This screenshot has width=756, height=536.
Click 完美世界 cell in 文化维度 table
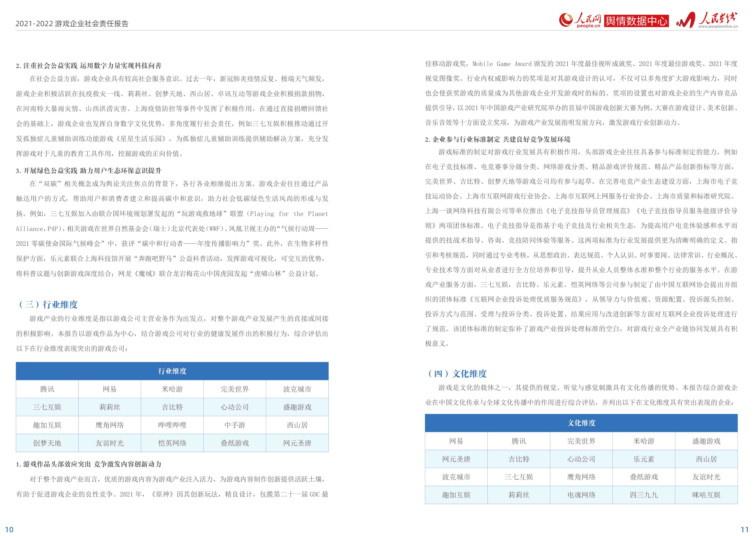(x=581, y=441)
